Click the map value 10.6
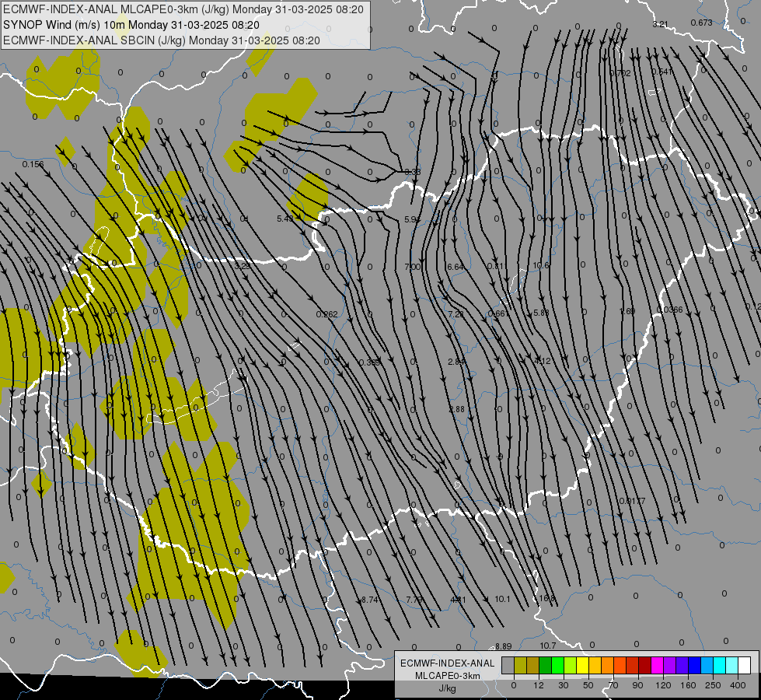Screen dimensions: 761x700 pos(541,265)
